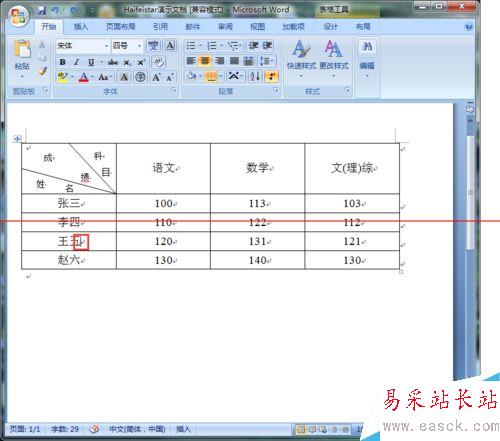
Task: Align text left
Action: click(x=191, y=61)
